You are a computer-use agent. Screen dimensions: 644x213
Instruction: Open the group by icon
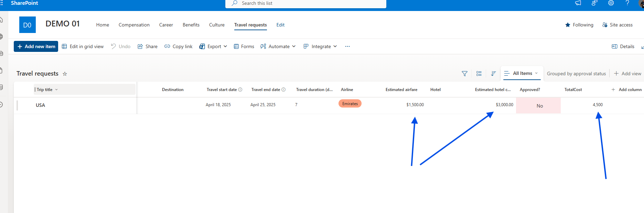(479, 74)
